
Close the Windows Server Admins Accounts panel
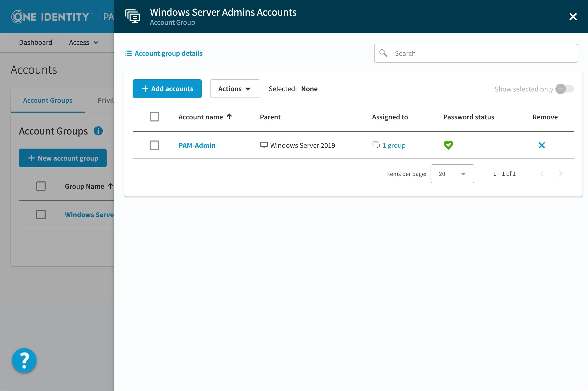pos(573,17)
